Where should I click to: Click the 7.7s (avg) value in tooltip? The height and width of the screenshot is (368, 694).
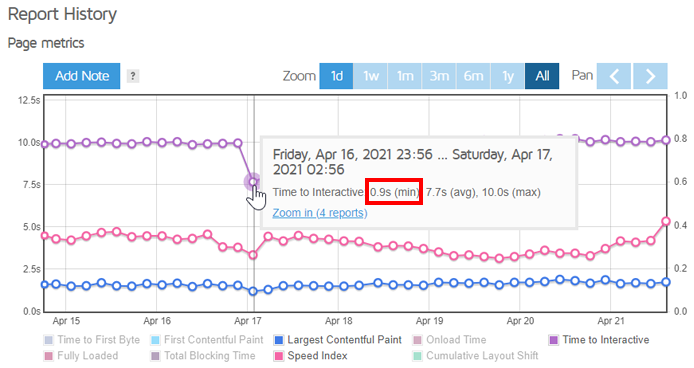point(451,192)
